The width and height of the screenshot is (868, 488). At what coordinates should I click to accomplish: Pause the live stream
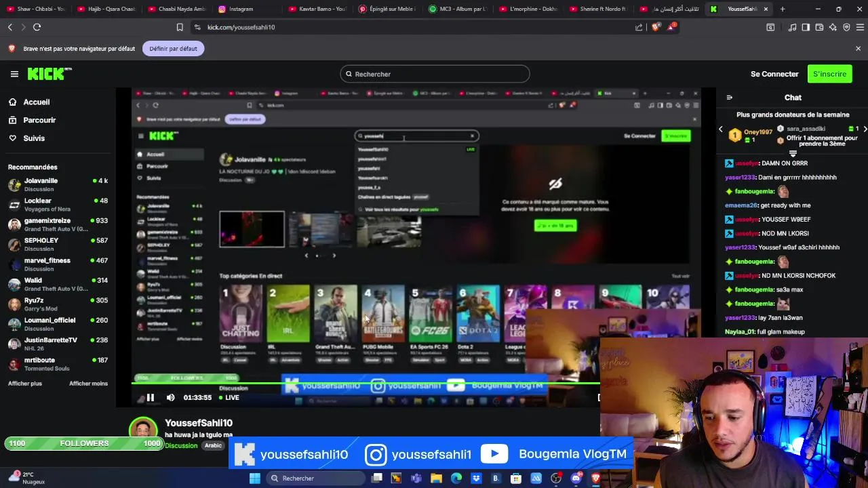(151, 398)
